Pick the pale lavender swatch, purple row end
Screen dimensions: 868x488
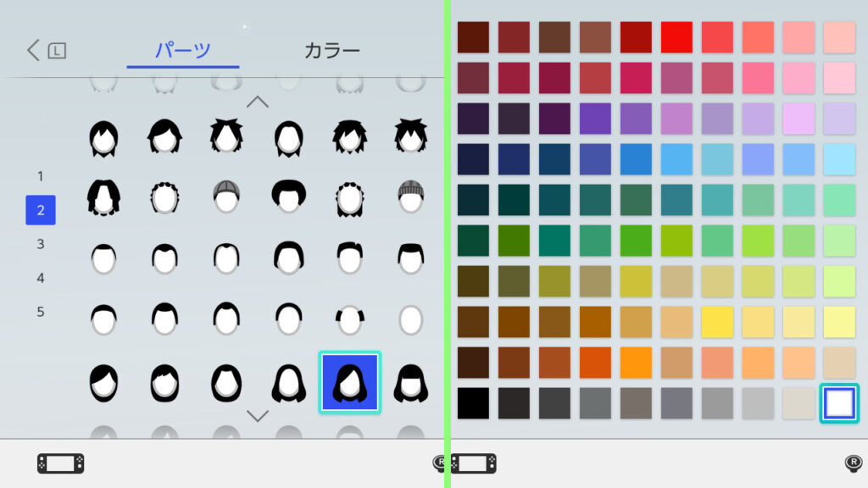pyautogui.click(x=839, y=119)
